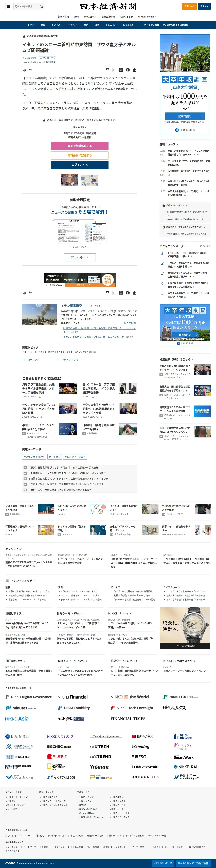Select 日経会社情報 in the header

[x=108, y=16]
